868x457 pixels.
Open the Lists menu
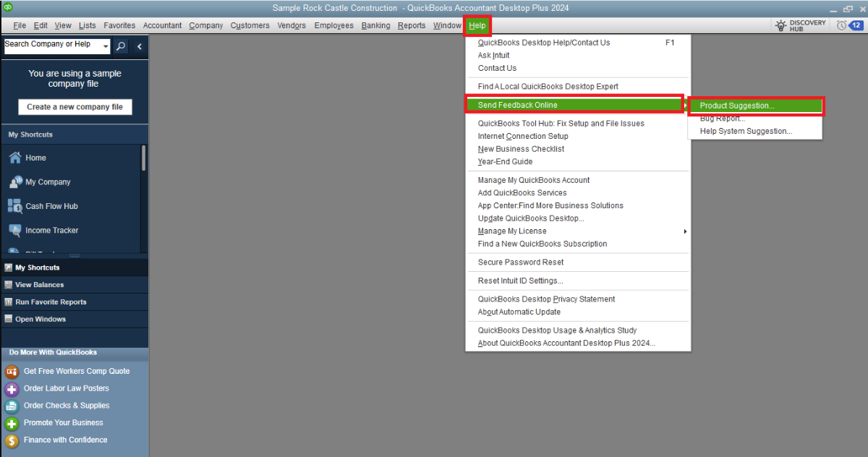(x=87, y=25)
